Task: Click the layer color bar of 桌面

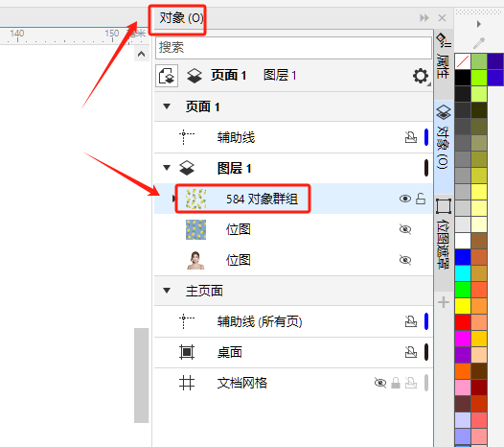Action: (x=426, y=352)
